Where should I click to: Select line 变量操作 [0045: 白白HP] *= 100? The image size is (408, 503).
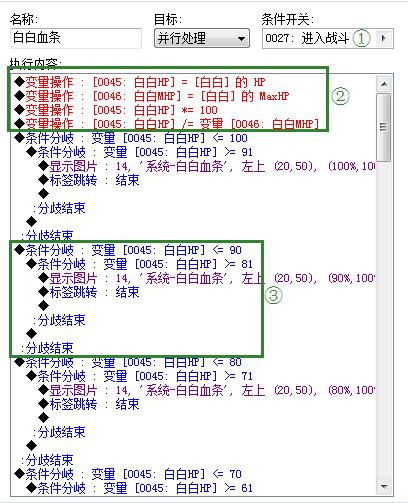[116, 110]
